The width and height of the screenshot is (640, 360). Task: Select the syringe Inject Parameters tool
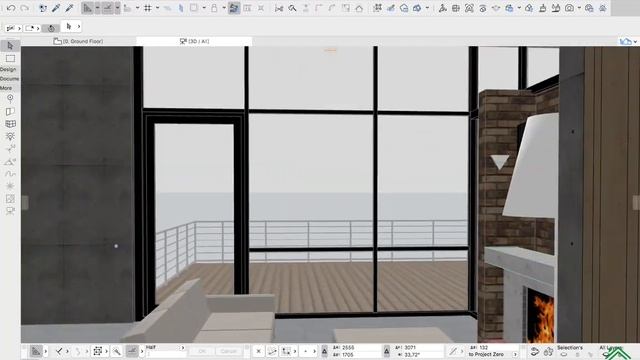(69, 8)
